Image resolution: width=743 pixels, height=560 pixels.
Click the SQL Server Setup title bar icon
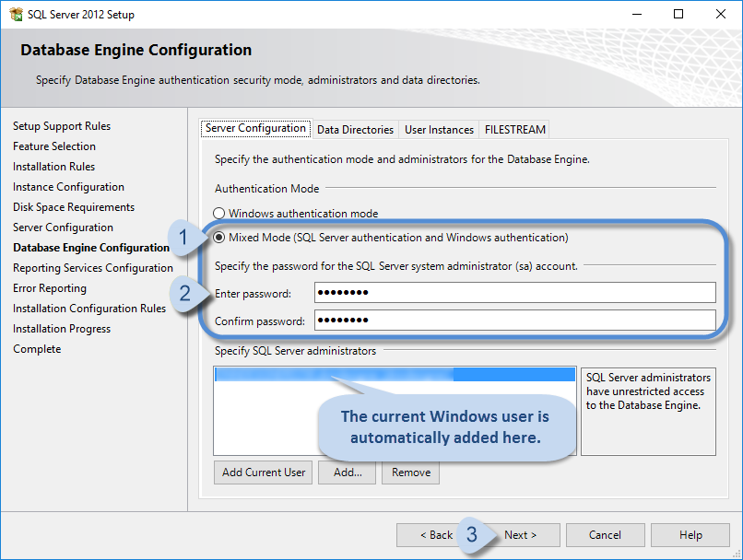[x=16, y=14]
